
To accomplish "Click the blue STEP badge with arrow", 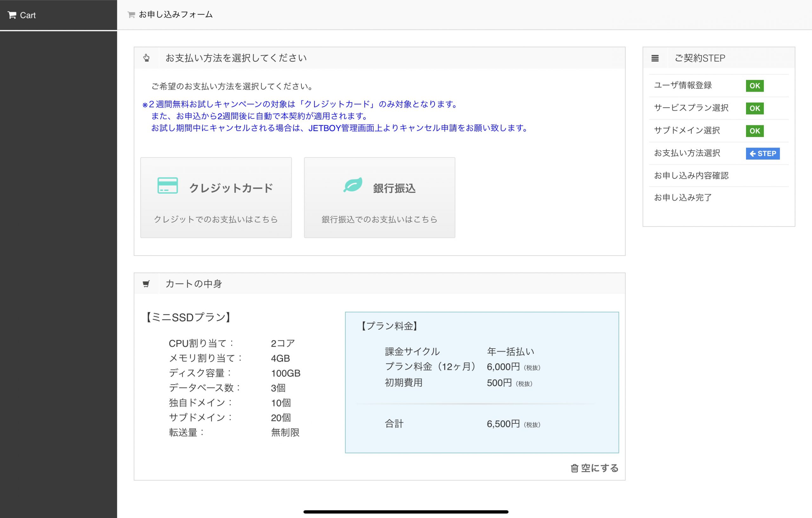I will tap(763, 154).
